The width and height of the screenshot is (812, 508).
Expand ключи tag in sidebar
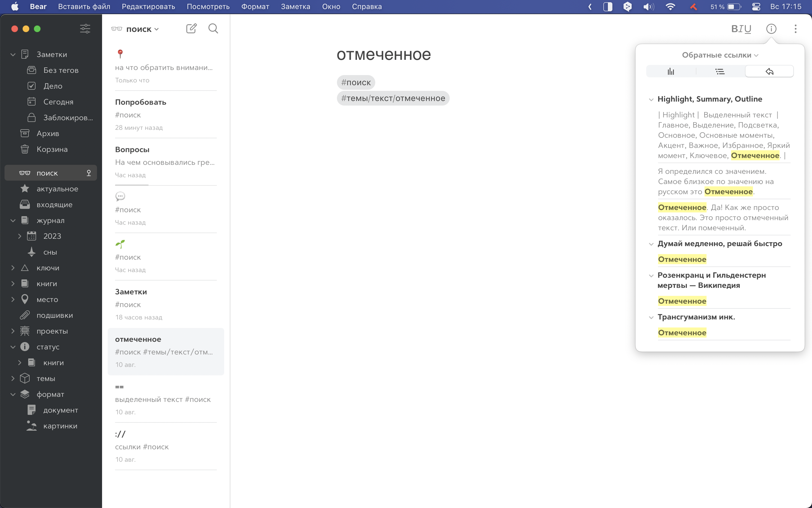[13, 268]
